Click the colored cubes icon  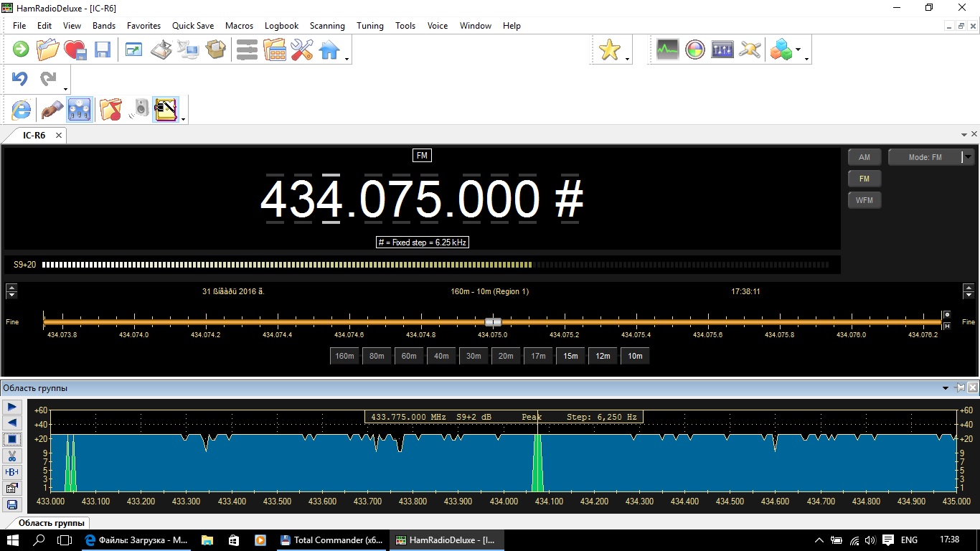pyautogui.click(x=781, y=50)
